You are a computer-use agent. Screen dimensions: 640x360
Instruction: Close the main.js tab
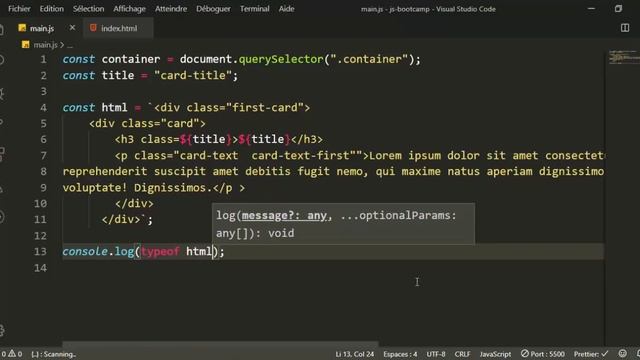pyautogui.click(x=72, y=28)
